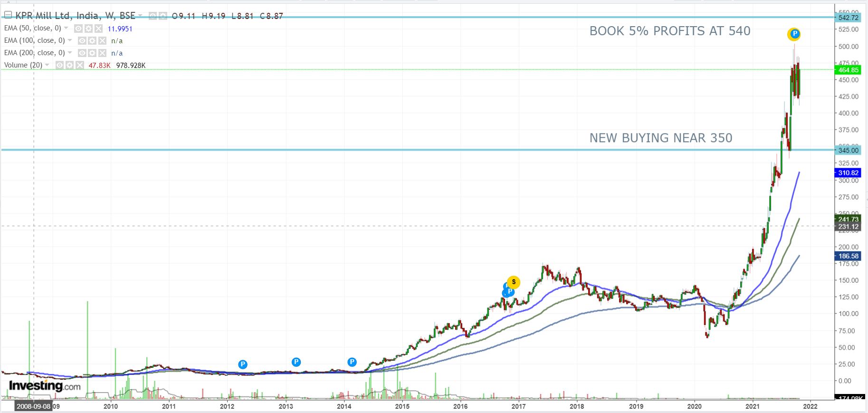This screenshot has height=413, width=868.
Task: Click the 2020 label on time axis
Action: [x=695, y=406]
